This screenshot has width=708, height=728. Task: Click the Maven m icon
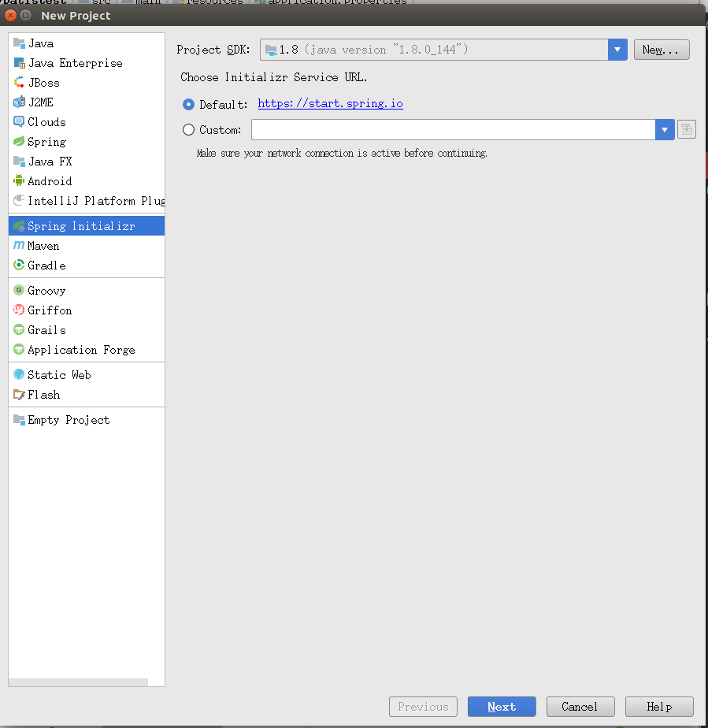coord(19,245)
